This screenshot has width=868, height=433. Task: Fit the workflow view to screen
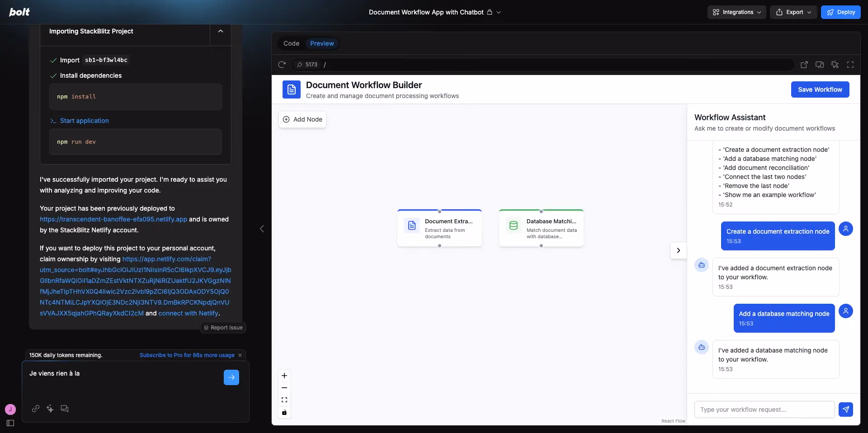[x=284, y=400]
